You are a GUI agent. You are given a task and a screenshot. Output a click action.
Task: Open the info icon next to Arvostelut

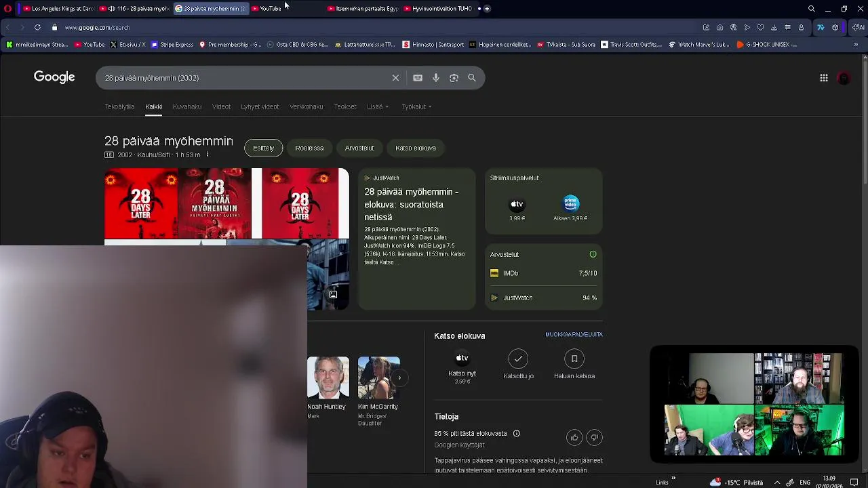click(593, 254)
